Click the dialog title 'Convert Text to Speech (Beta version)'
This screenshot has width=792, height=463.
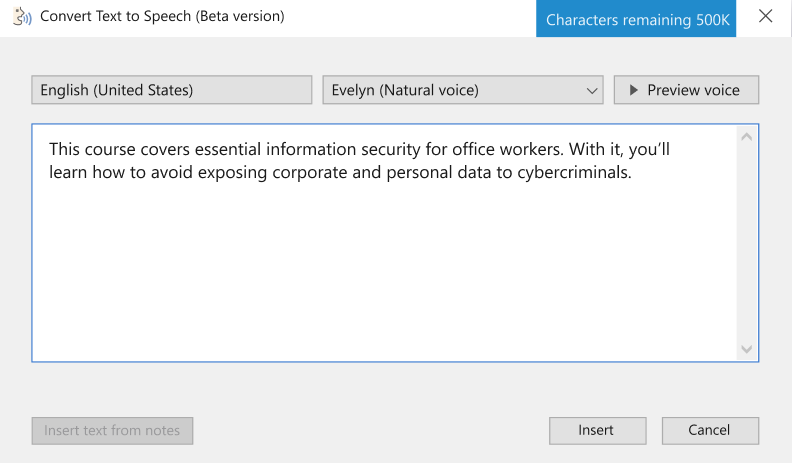162,16
